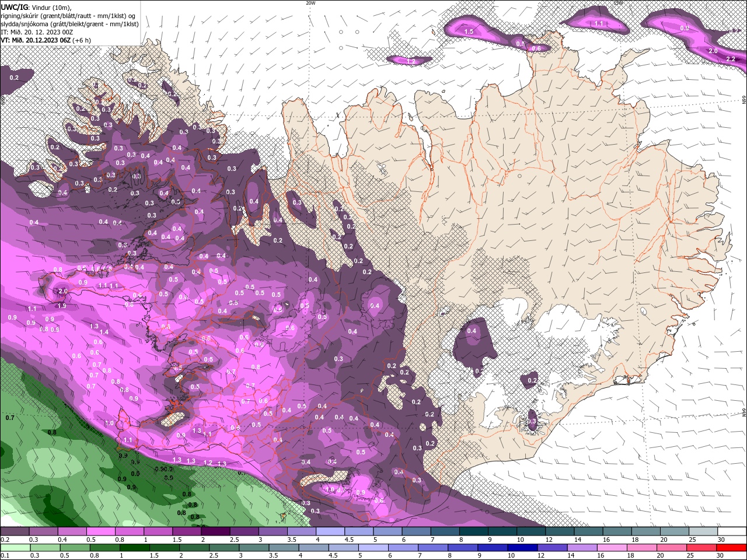
Task: Click the 'slydda/snjókoma' legend description line
Action: (69, 24)
